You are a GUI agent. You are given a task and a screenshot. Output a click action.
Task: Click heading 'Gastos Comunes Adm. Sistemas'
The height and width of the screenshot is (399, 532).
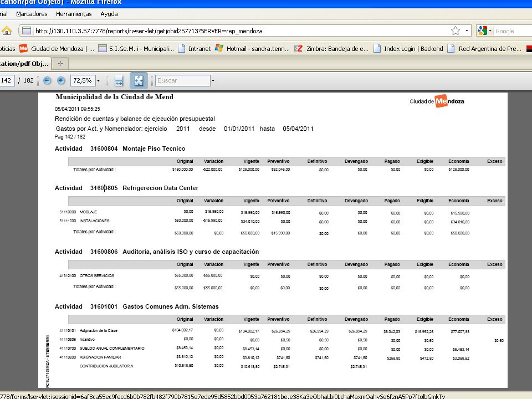point(171,306)
